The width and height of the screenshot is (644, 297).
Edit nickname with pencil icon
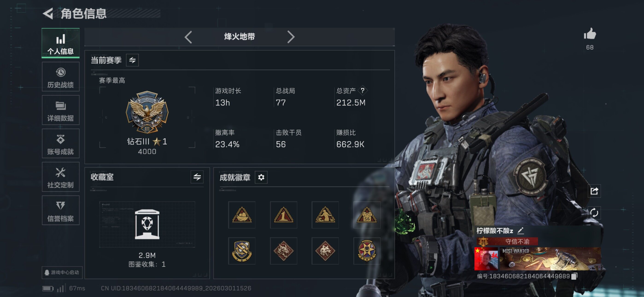coord(521,230)
